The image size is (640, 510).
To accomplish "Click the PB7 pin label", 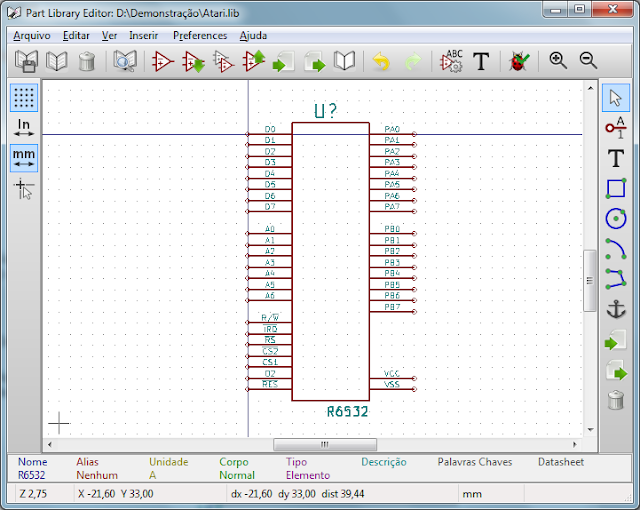I will tap(392, 307).
